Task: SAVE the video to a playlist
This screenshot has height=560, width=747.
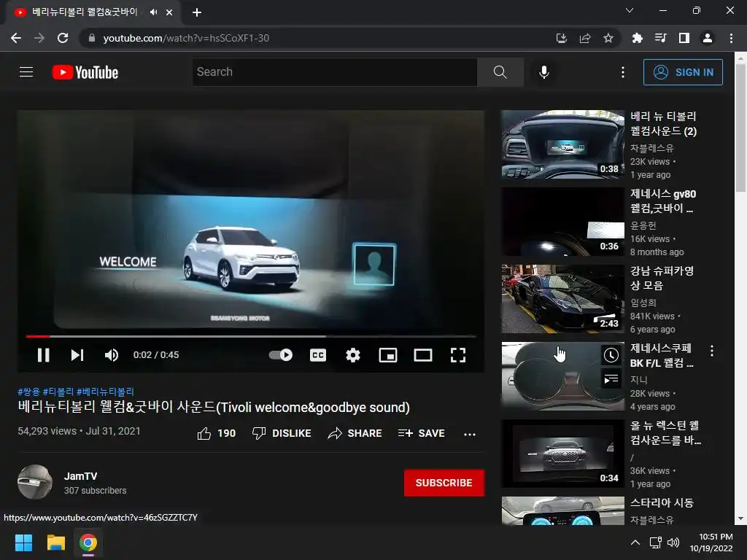Action: (x=421, y=433)
